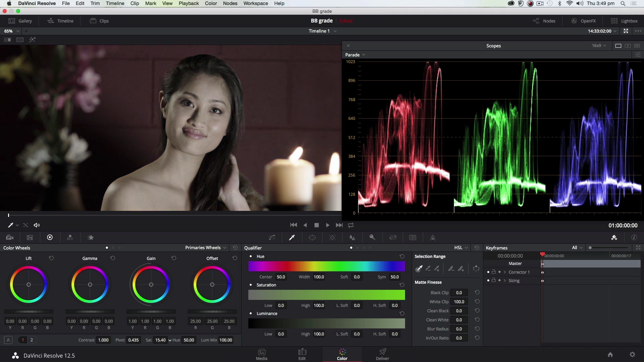Toggle the Luminance qualifier on or off
Screen dimensions: 644x362
click(x=251, y=313)
